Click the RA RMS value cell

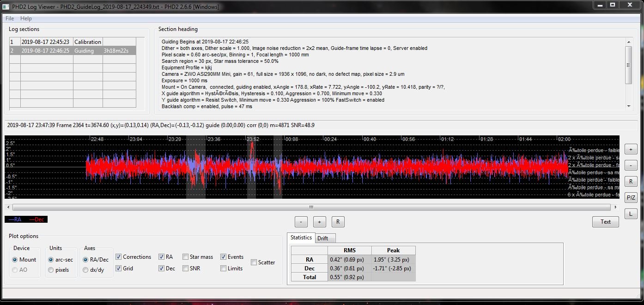click(x=349, y=260)
